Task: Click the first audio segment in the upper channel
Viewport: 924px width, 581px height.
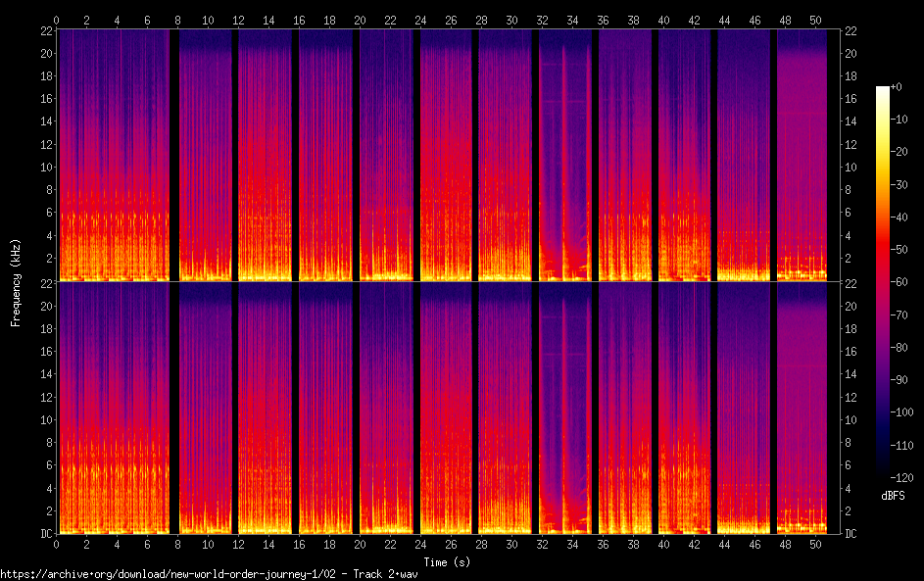Action: [113, 155]
